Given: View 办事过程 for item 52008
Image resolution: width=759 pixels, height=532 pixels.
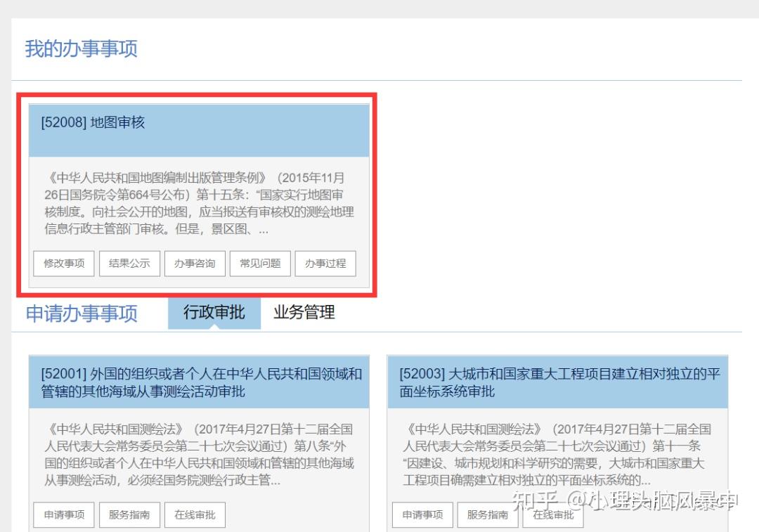Looking at the screenshot, I should point(325,264).
